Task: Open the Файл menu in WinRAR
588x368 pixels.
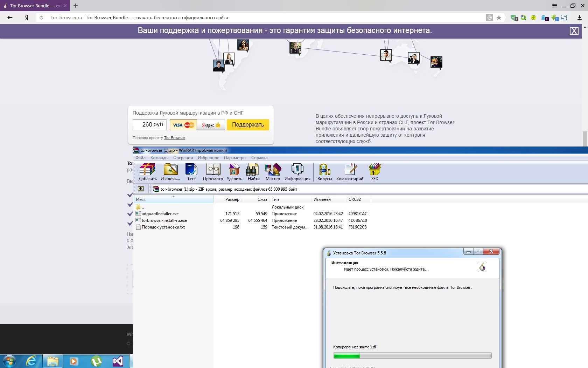Action: 140,158
